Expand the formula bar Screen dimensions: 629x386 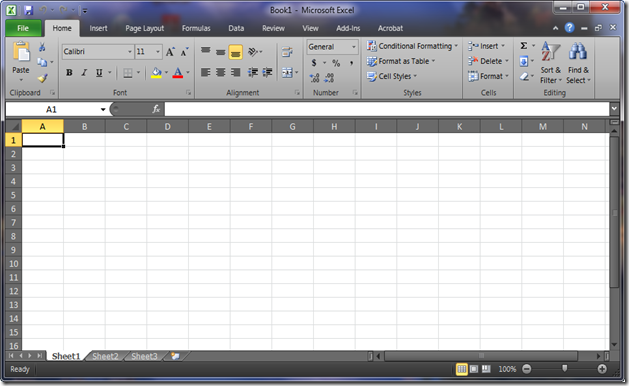[614, 108]
